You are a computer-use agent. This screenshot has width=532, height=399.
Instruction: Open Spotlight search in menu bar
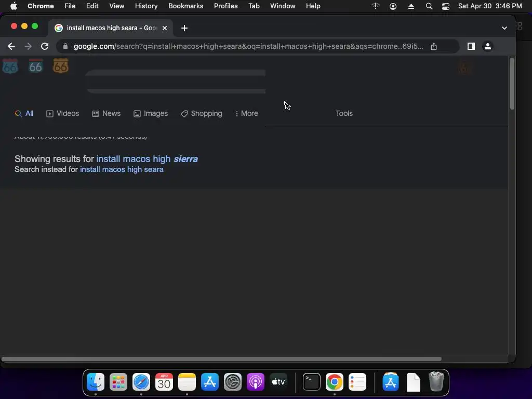coord(429,6)
